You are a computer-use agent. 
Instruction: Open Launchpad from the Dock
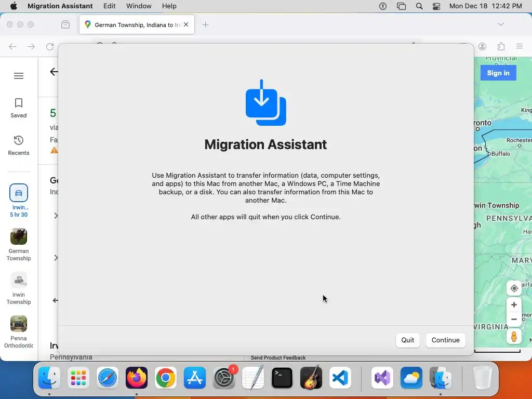(78, 378)
